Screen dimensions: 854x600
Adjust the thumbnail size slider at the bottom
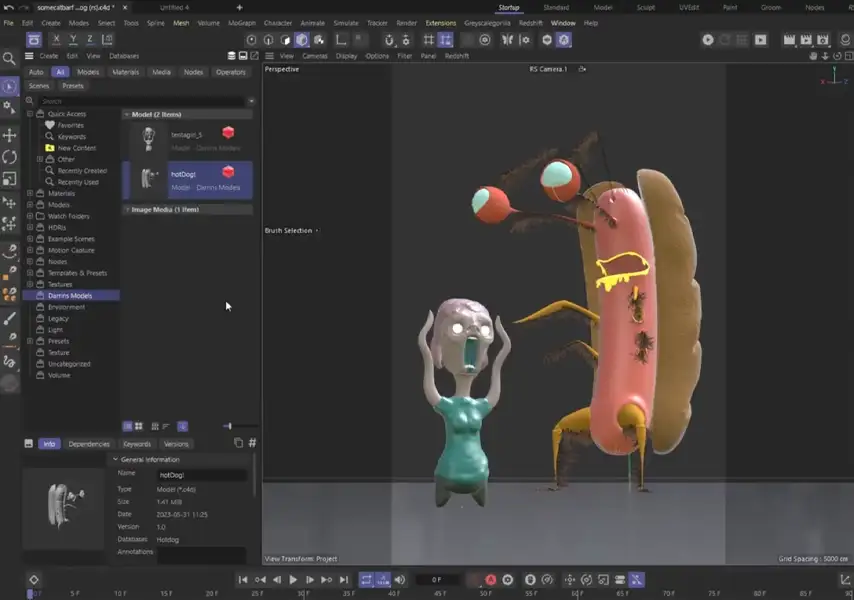click(228, 426)
